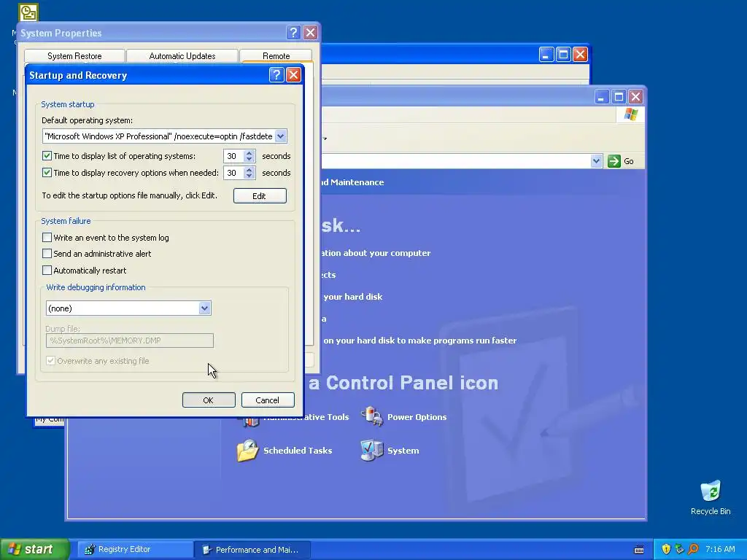Minimize the Performance and Maintenance window
The image size is (747, 560).
[x=602, y=97]
